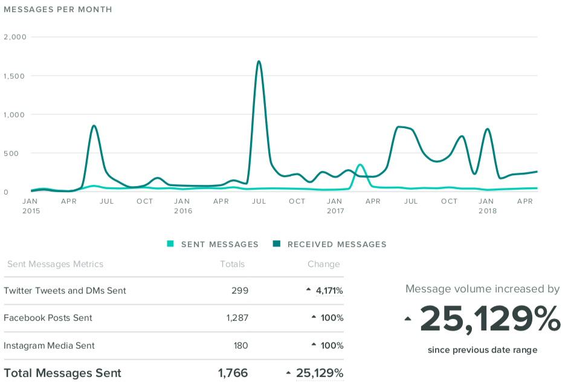Click the up arrow in Facebook Posts row

314,318
